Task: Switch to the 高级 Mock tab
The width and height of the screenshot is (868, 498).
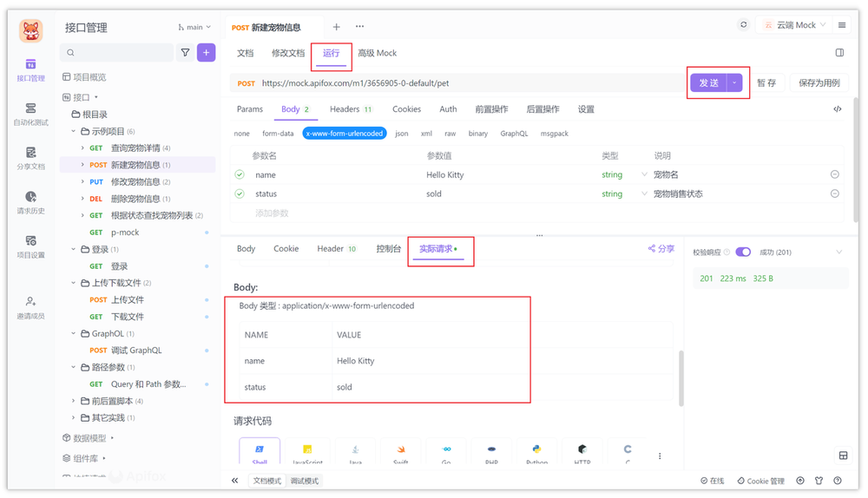Action: point(377,54)
